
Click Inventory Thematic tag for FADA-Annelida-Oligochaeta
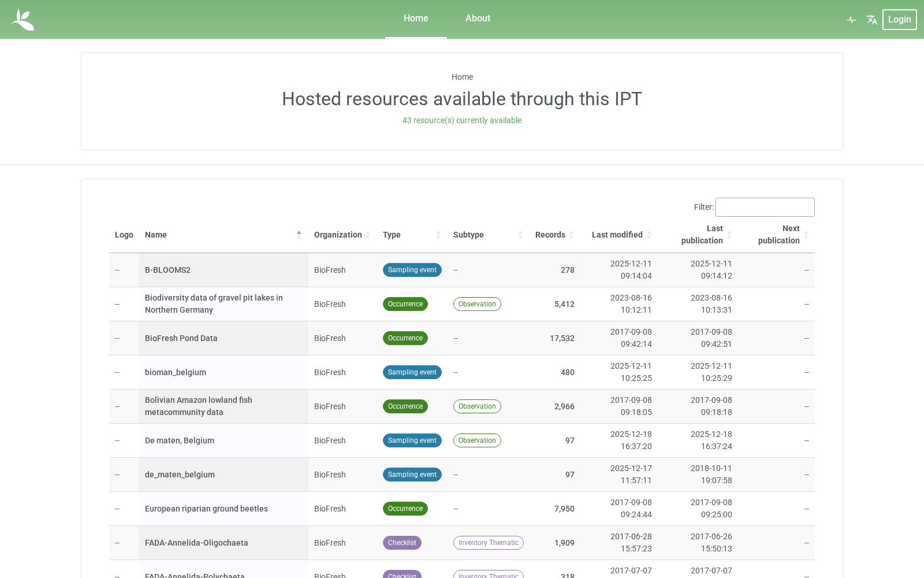click(x=488, y=543)
